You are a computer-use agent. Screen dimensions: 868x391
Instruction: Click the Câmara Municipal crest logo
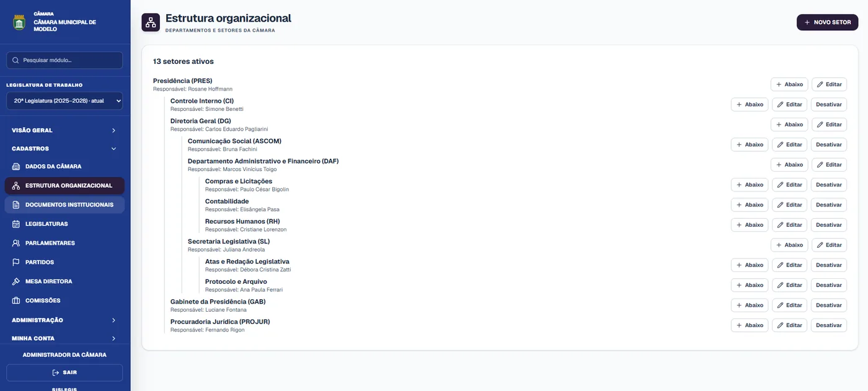coord(19,22)
